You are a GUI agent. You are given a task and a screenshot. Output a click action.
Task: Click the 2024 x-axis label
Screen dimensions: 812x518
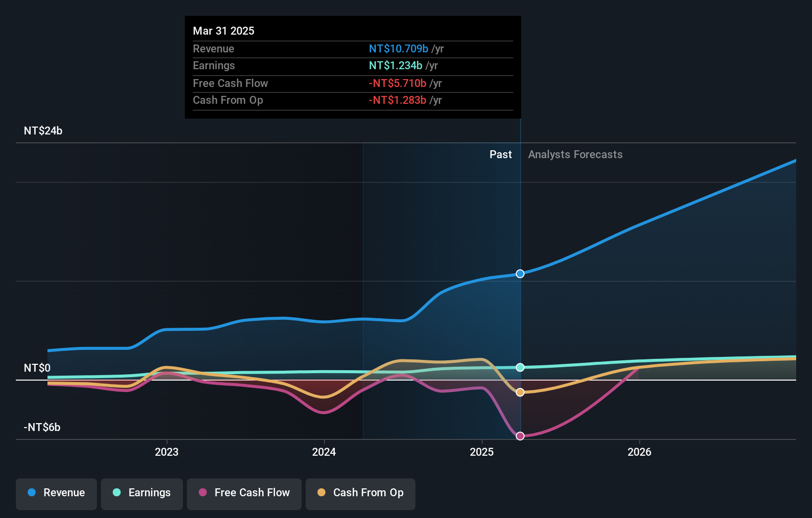coord(324,452)
